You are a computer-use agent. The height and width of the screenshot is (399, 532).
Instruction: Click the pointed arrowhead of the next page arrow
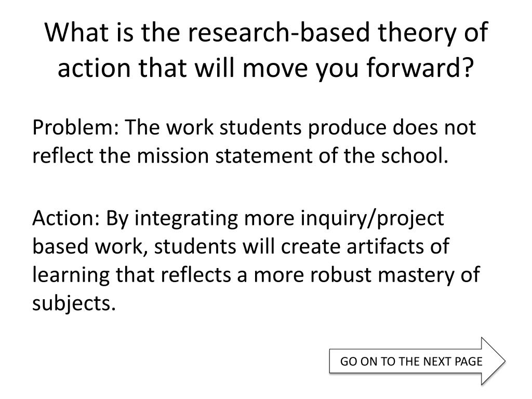(494, 361)
